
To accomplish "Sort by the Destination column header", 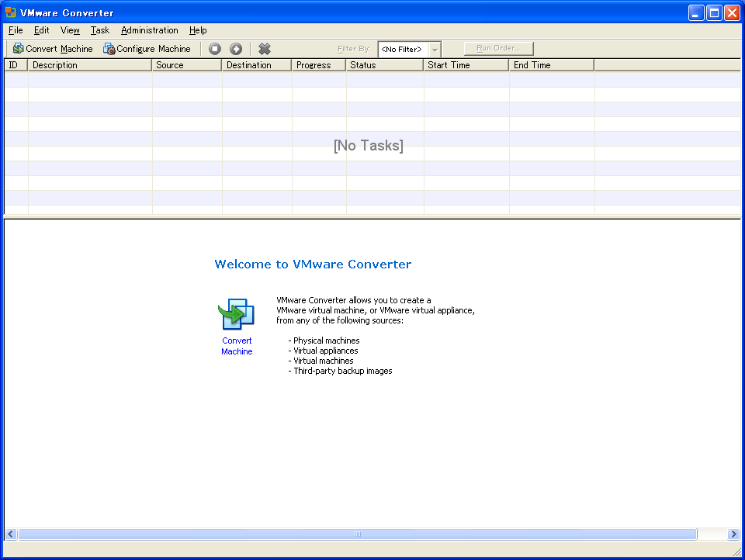I will click(x=257, y=65).
